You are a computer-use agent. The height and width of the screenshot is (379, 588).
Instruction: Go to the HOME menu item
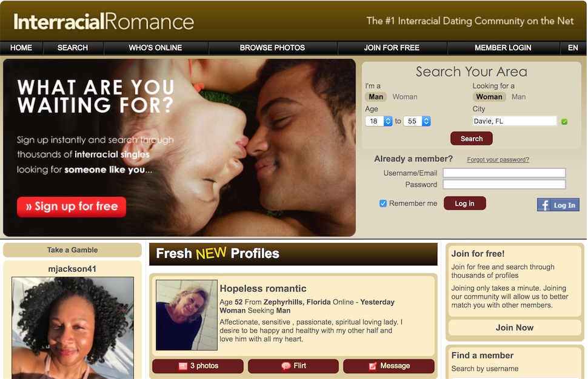(x=21, y=48)
